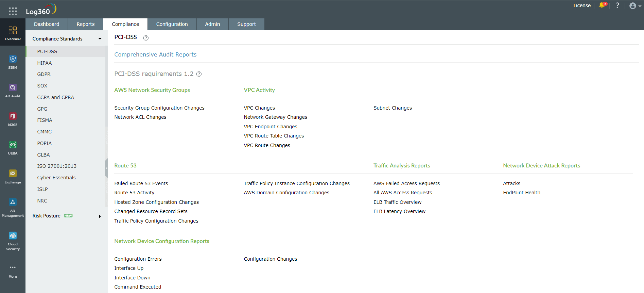Click the help question mark in header

617,5
